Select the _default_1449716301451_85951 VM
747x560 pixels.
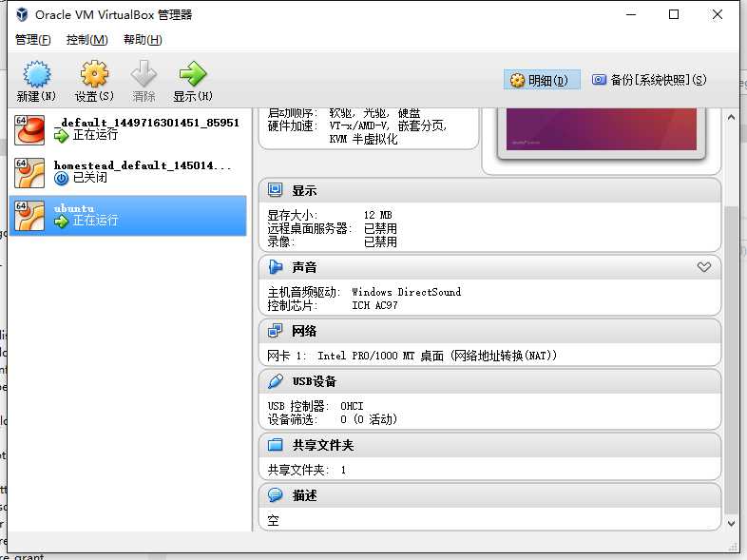pos(127,129)
